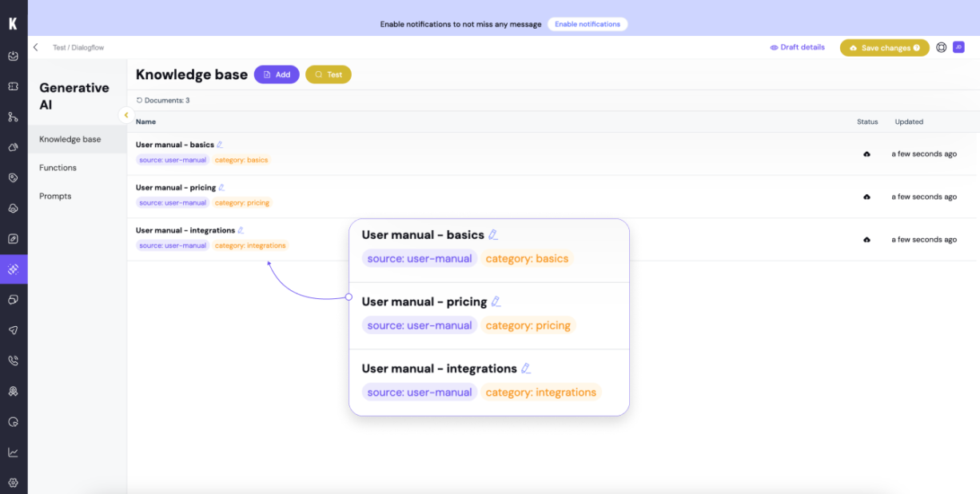Collapse the Generative AI side panel
Image resolution: width=980 pixels, height=494 pixels.
click(x=125, y=115)
